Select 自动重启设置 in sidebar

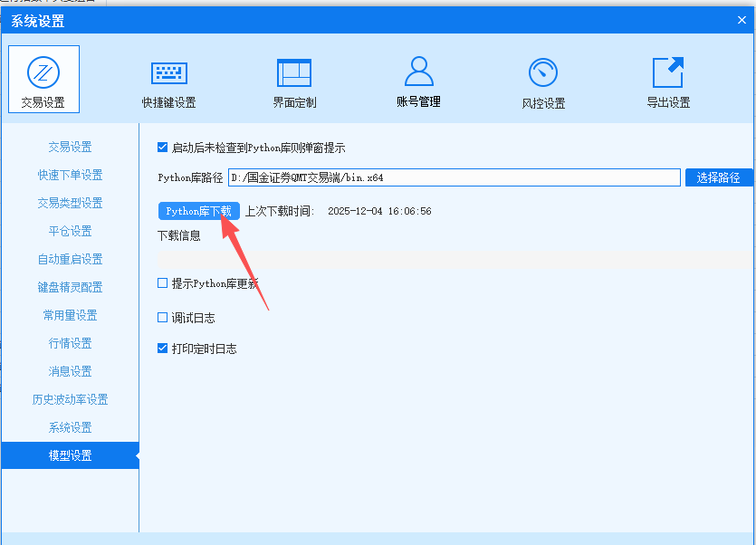coord(70,259)
